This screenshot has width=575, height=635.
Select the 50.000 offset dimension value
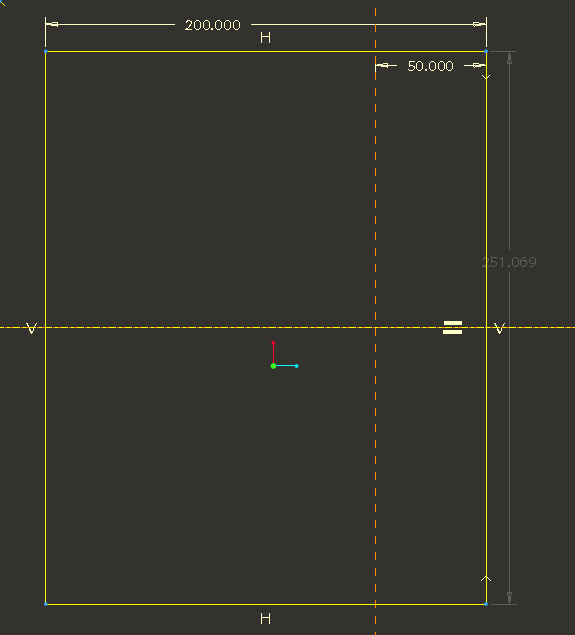pos(430,66)
